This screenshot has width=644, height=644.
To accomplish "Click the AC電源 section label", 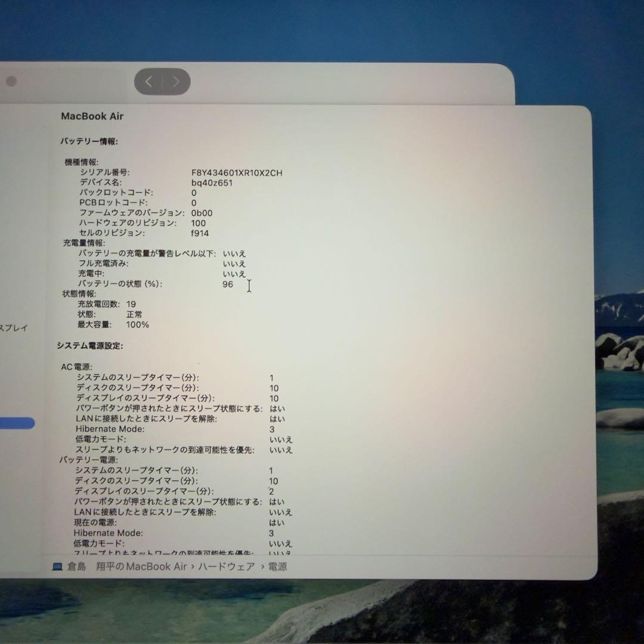I will 77,367.
